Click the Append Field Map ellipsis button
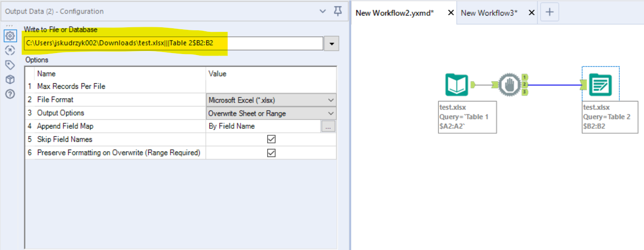This screenshot has height=250, width=644. point(328,126)
